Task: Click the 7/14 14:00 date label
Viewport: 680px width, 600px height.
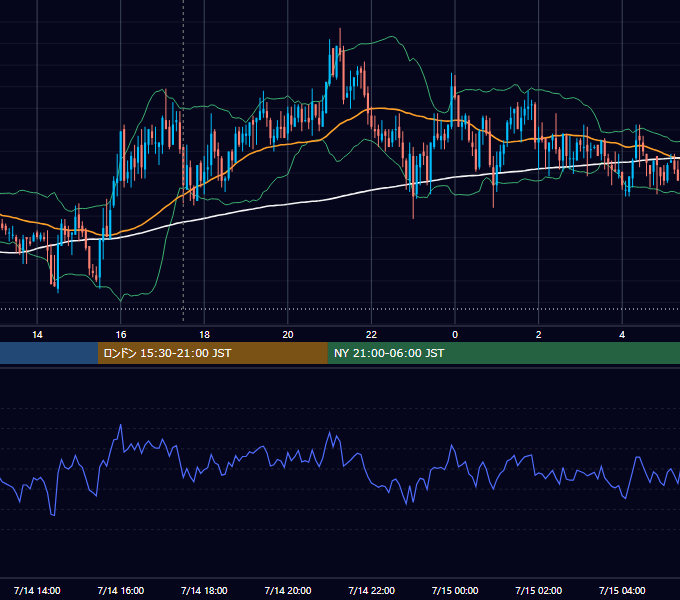Action: coord(37,590)
